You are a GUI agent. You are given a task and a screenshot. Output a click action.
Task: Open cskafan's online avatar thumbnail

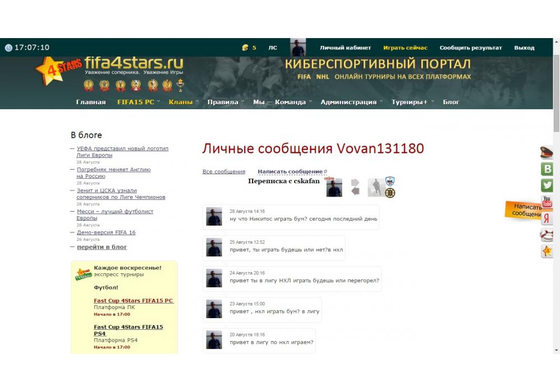(x=334, y=188)
